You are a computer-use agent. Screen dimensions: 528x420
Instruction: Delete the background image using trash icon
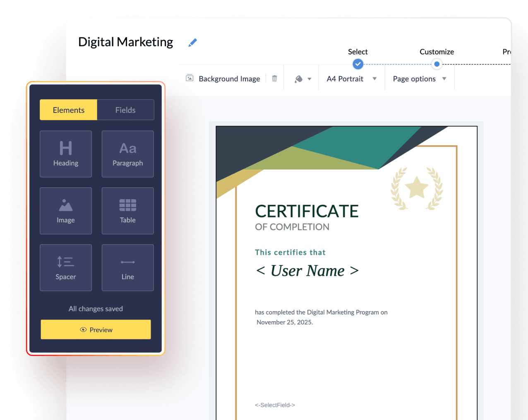[274, 79]
